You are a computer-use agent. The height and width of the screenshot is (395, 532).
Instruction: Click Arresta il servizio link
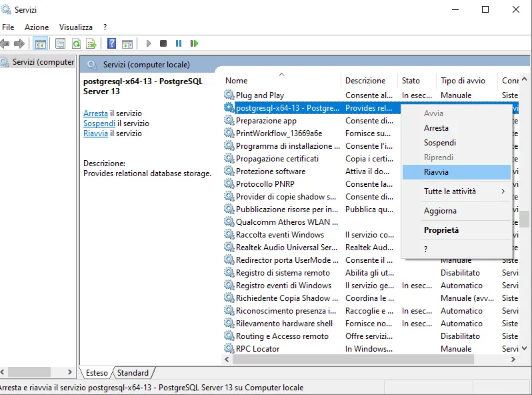pos(96,113)
